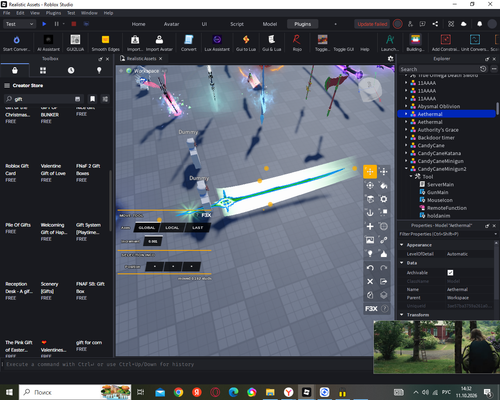This screenshot has height=400, width=500.
Task: Set move axes to GLOBAL
Action: click(147, 228)
